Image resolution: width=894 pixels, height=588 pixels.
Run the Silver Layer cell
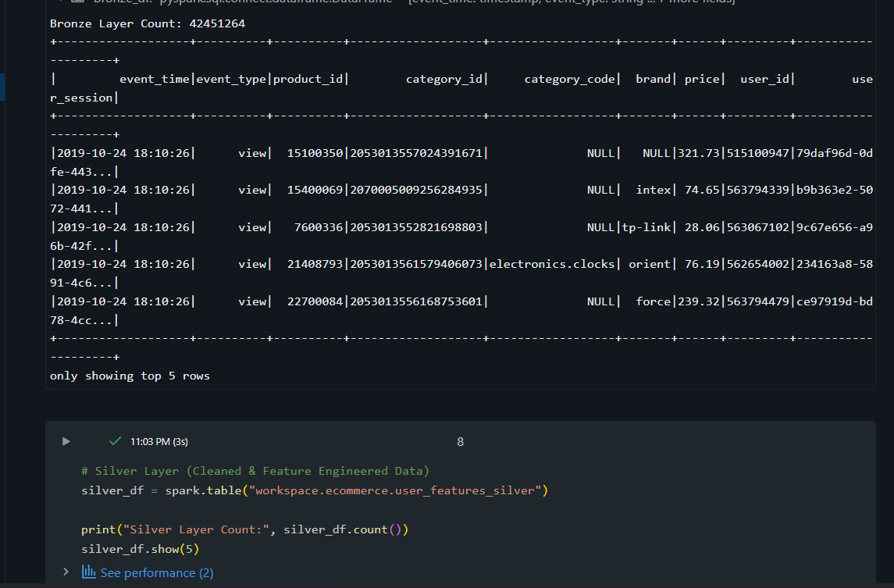pyautogui.click(x=66, y=441)
